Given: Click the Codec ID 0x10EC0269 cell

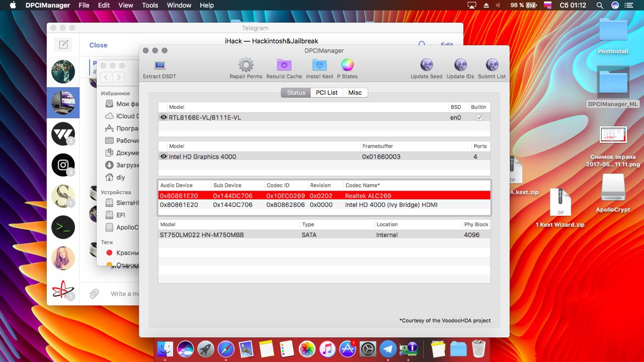Looking at the screenshot, I should point(286,196).
